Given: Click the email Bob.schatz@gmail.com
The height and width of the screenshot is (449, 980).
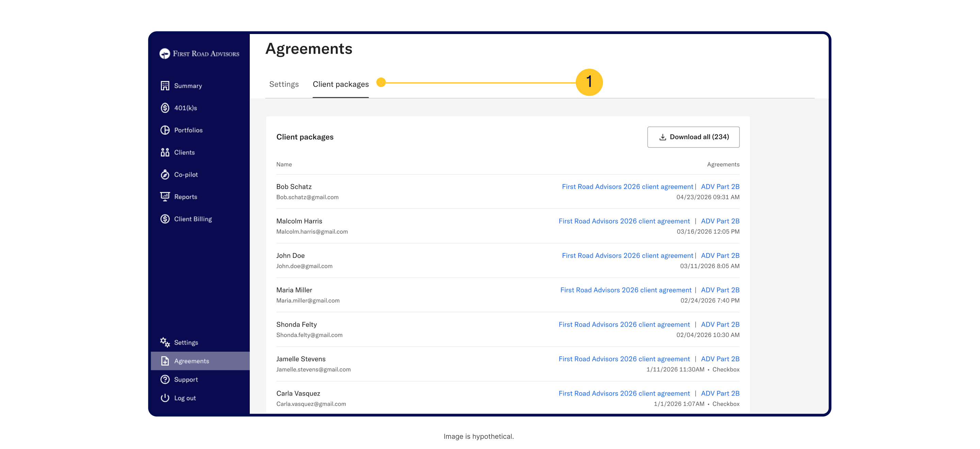Looking at the screenshot, I should pos(307,197).
